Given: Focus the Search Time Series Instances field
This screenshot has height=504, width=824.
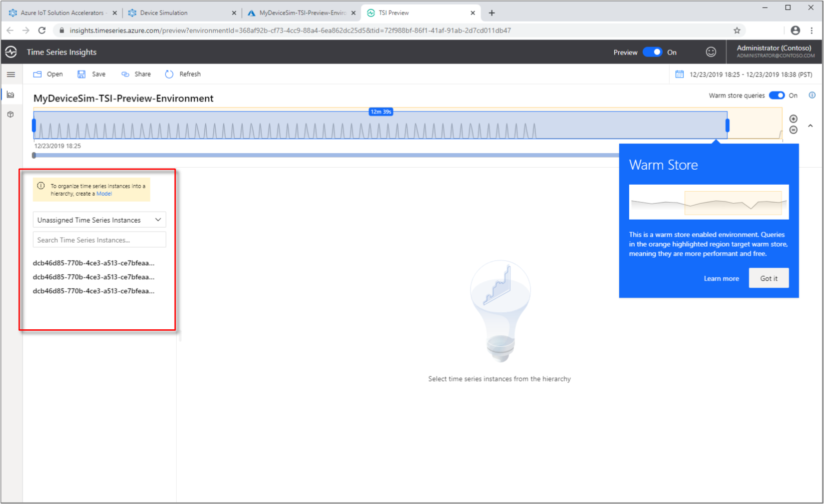Looking at the screenshot, I should 99,240.
